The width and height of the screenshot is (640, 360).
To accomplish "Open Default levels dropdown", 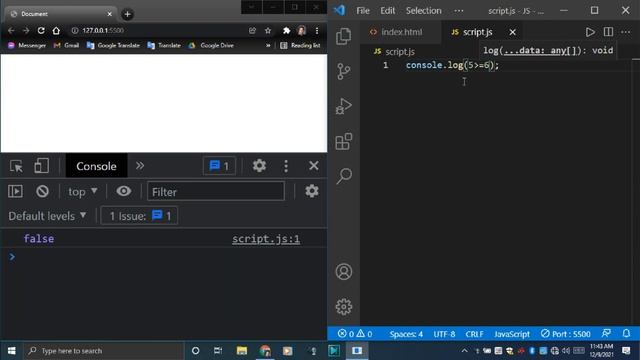I will [47, 216].
